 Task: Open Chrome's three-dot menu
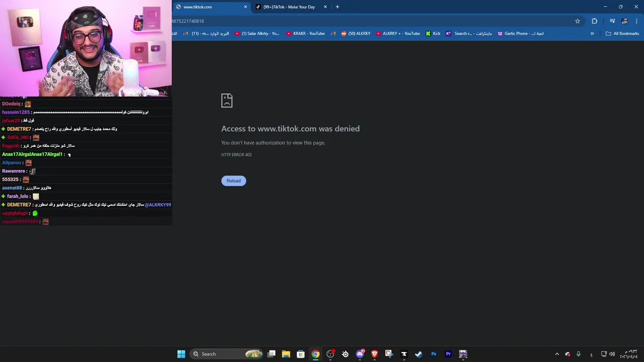(636, 21)
